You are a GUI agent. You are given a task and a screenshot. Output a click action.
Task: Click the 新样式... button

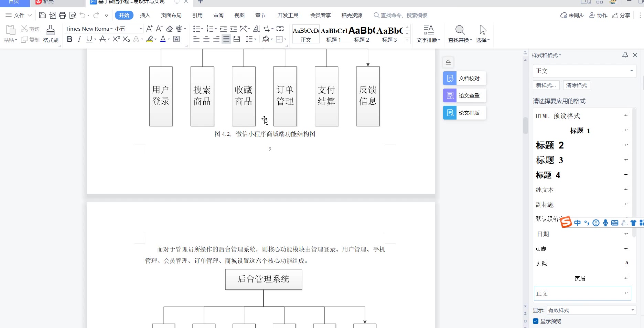[546, 85]
